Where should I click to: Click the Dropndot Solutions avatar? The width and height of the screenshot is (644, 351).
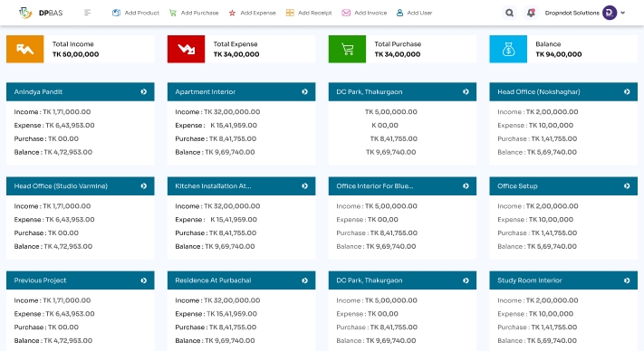coord(610,13)
